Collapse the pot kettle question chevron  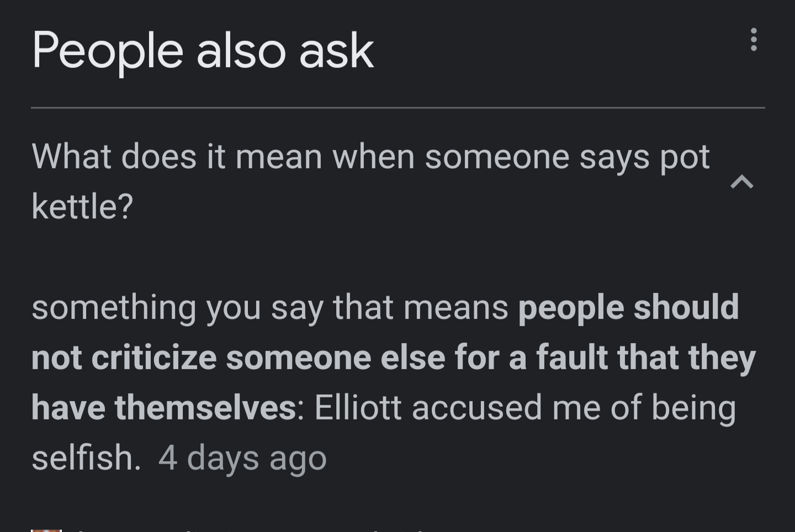click(x=741, y=182)
